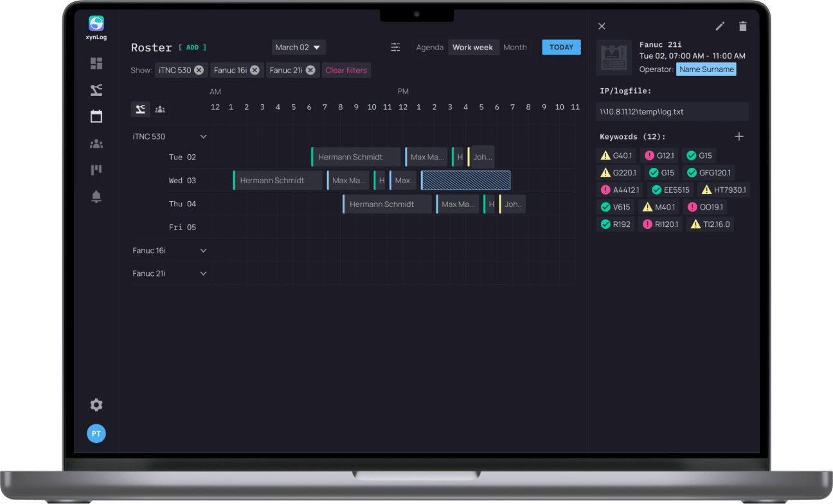Click Clear filters
833x504 pixels.
346,70
